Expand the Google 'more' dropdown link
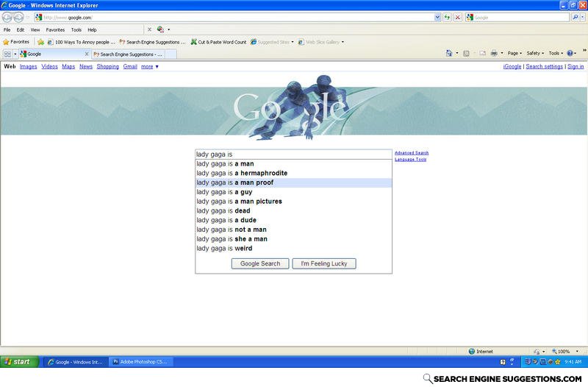This screenshot has height=387, width=588. point(150,66)
